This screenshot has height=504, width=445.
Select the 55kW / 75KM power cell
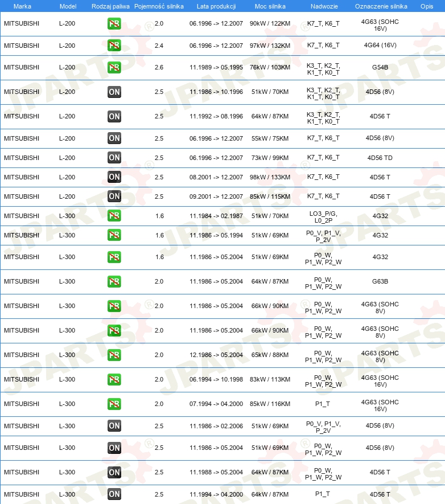pyautogui.click(x=270, y=138)
